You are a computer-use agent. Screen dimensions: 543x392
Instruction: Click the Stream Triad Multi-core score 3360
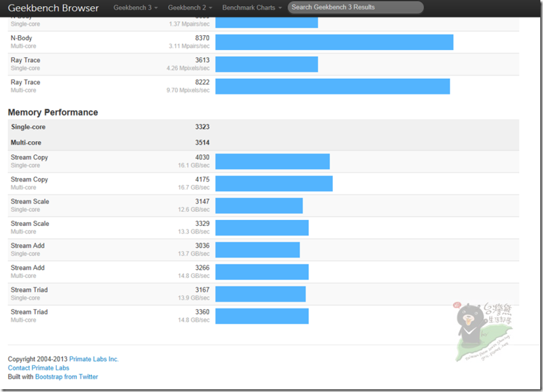click(202, 312)
